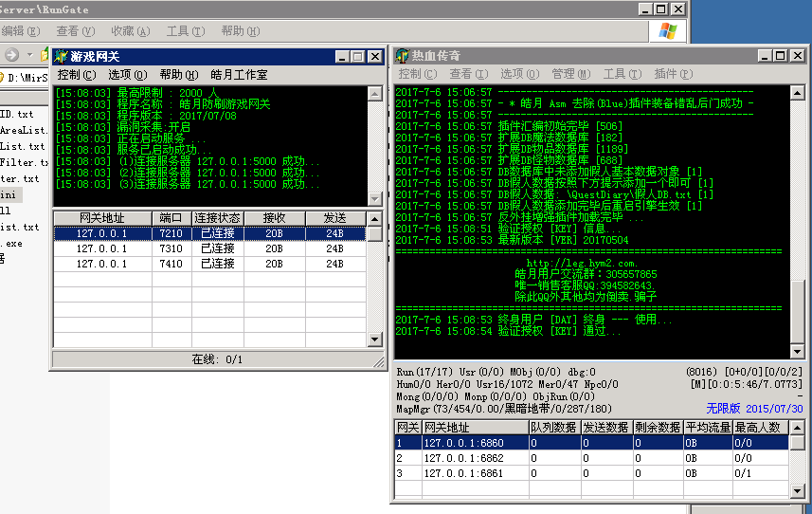The height and width of the screenshot is (514, 812).
Task: Click the MapMgr status line text
Action: click(x=504, y=409)
